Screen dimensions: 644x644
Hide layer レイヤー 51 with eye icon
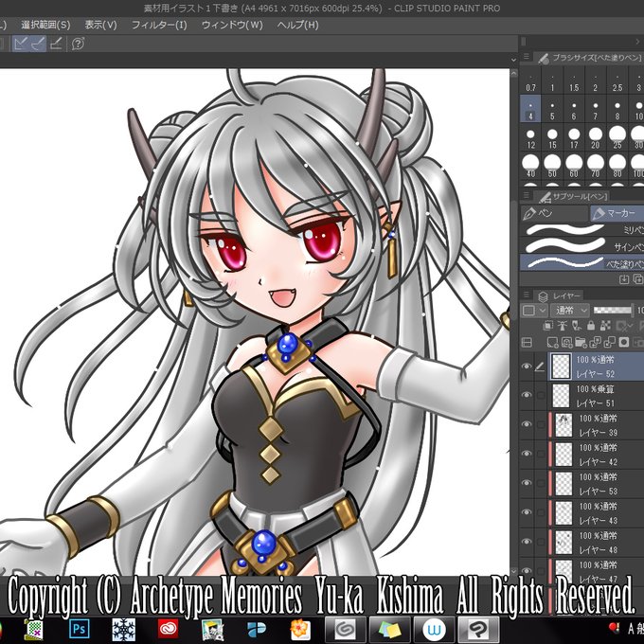(527, 395)
